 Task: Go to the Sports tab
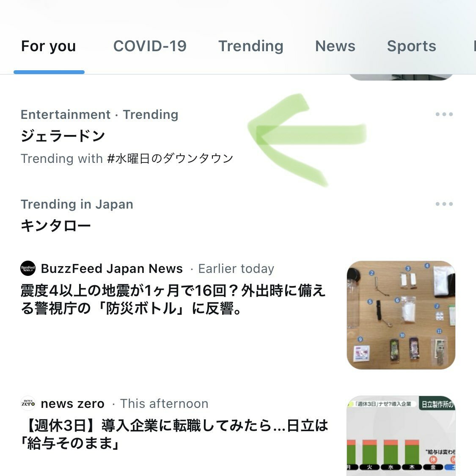[411, 46]
